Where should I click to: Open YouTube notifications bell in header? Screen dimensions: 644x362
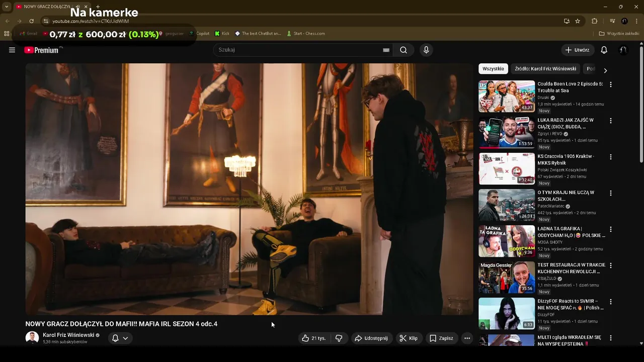point(604,50)
